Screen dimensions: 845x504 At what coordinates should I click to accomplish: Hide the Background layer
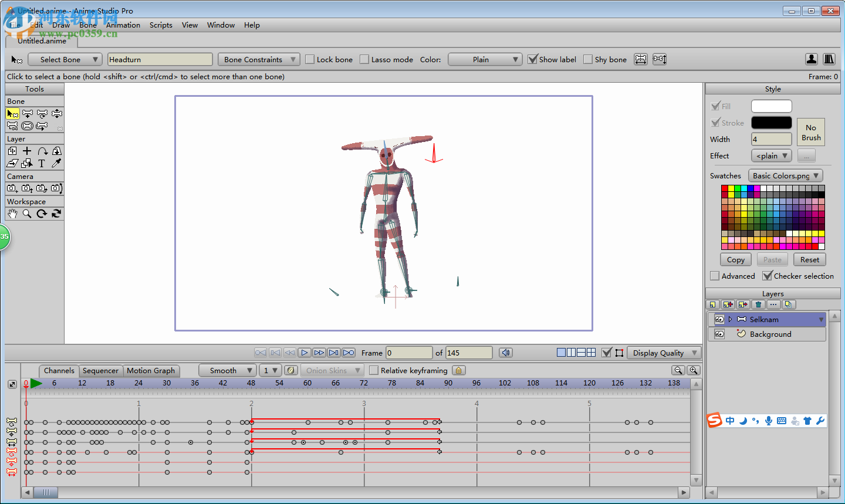point(718,334)
